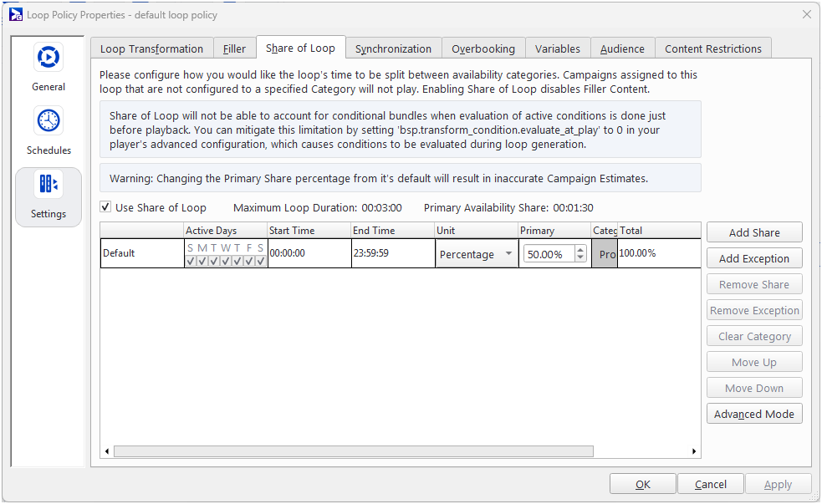The width and height of the screenshot is (822, 504).
Task: Switch to the Synchronization tab
Action: point(393,48)
